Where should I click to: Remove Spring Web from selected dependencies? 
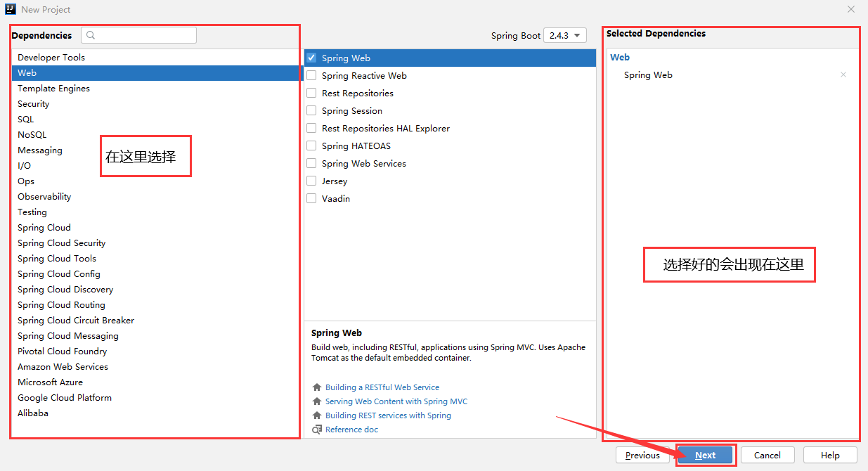coord(843,75)
